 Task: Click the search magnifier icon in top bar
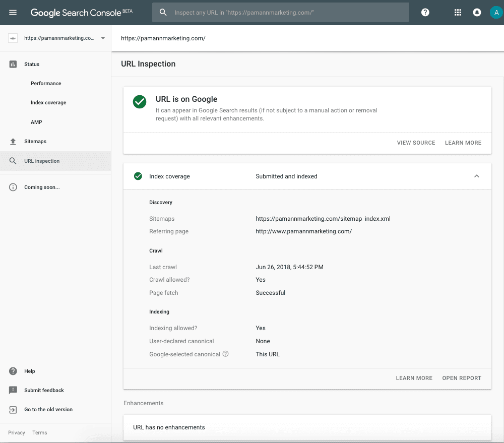pyautogui.click(x=163, y=13)
